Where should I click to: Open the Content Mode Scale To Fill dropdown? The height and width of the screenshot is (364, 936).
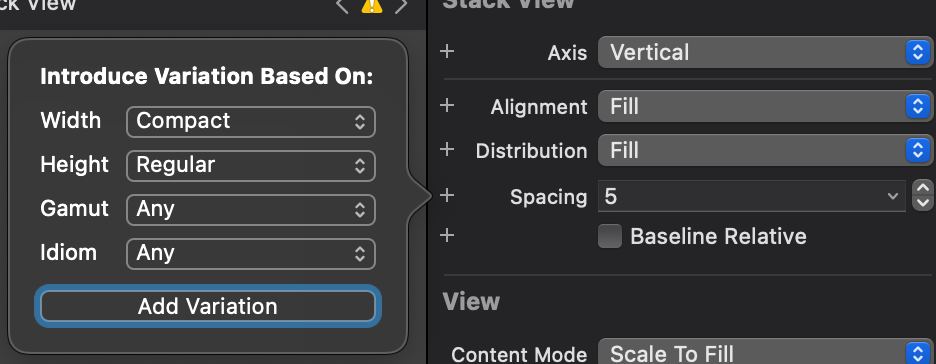765,353
